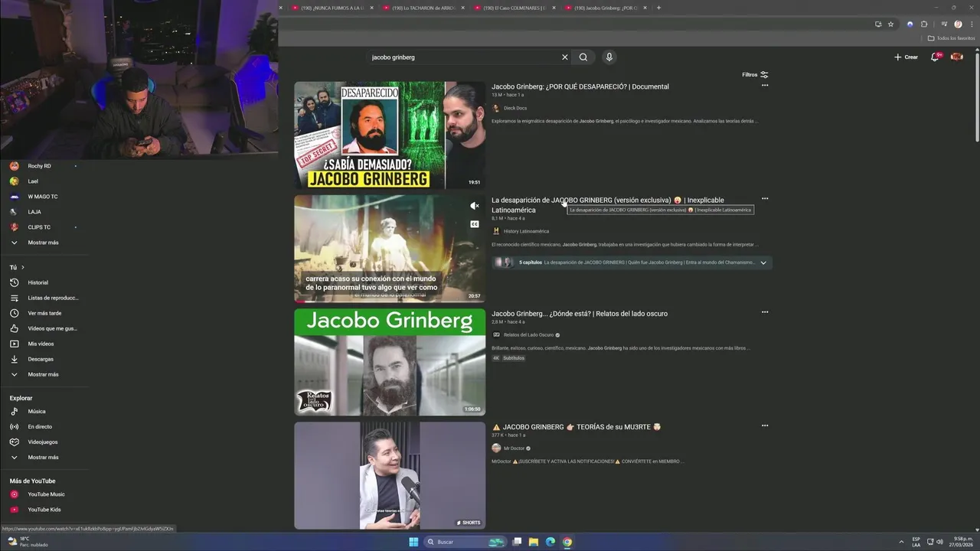Open a new browser tab

coord(658,8)
